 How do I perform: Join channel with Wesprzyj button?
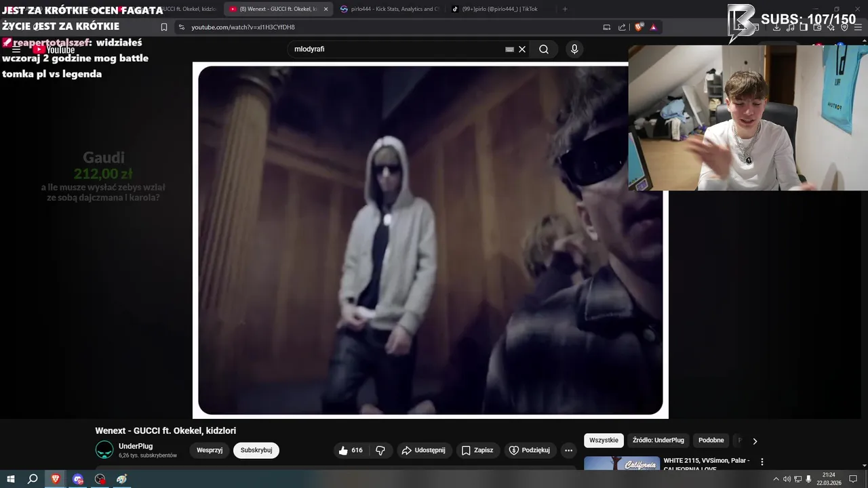(x=210, y=450)
